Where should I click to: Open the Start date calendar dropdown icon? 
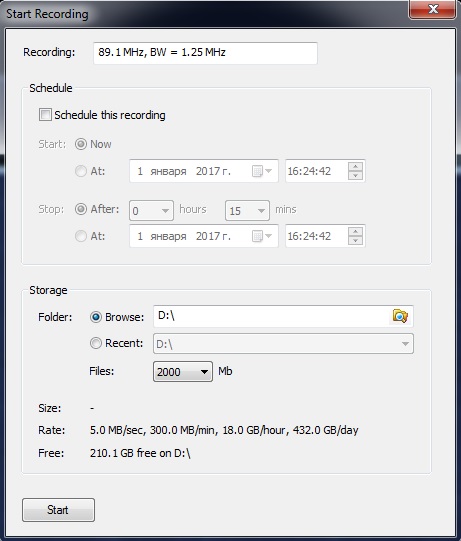262,171
